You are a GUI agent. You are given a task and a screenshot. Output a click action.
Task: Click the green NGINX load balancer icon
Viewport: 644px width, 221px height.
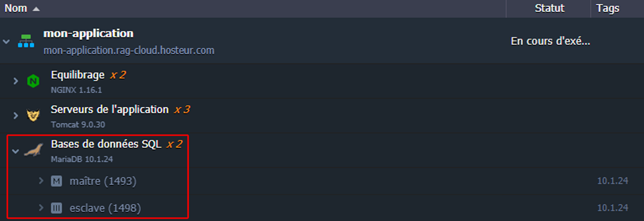[33, 81]
